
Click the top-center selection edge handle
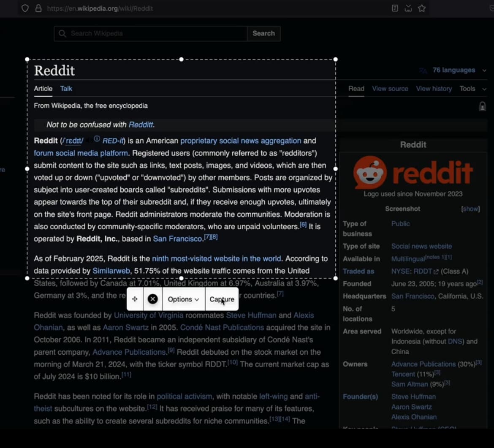click(x=181, y=59)
